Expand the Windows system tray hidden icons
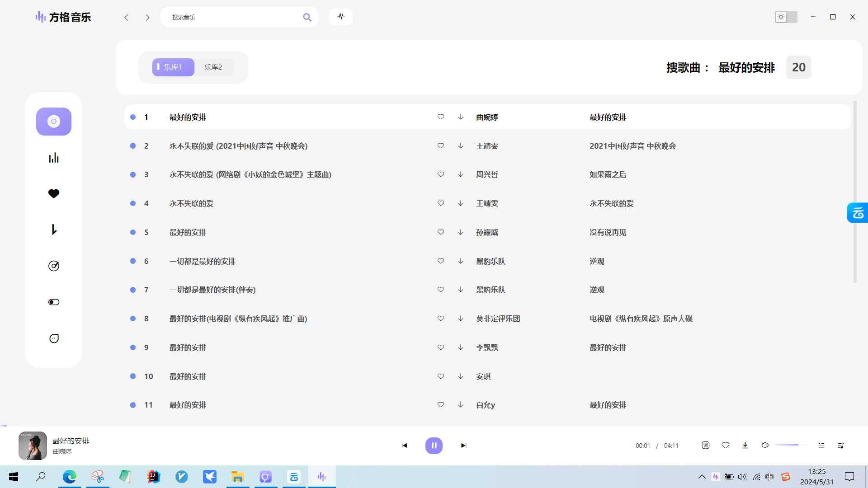868x488 pixels. click(702, 476)
